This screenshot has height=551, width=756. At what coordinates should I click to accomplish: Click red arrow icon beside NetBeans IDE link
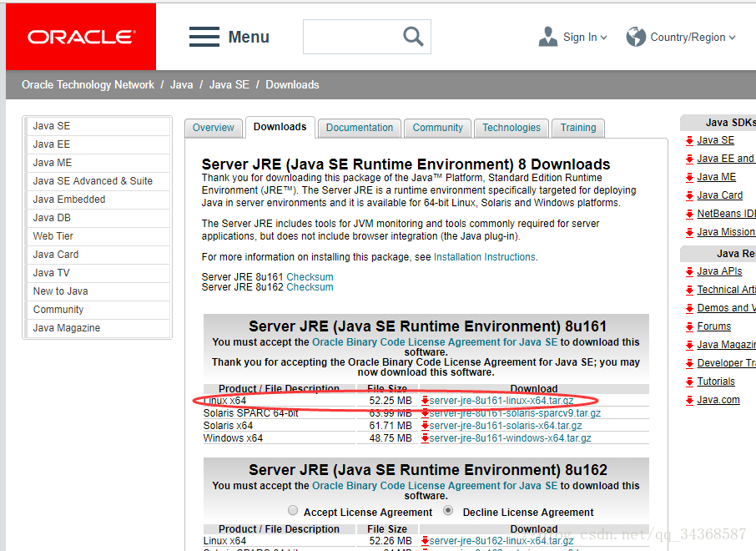689,215
